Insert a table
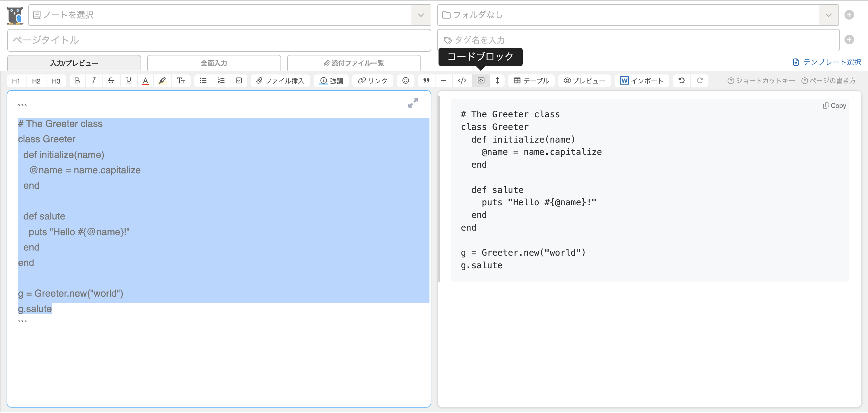868x413 pixels. 531,80
